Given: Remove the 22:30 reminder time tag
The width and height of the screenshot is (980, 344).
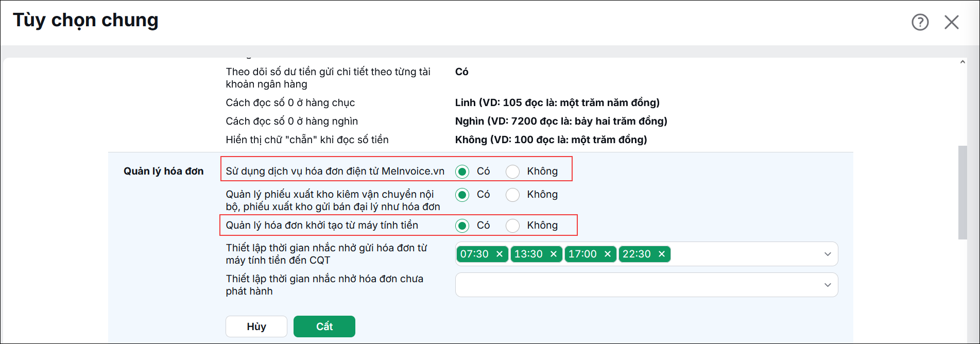Looking at the screenshot, I should [x=661, y=254].
